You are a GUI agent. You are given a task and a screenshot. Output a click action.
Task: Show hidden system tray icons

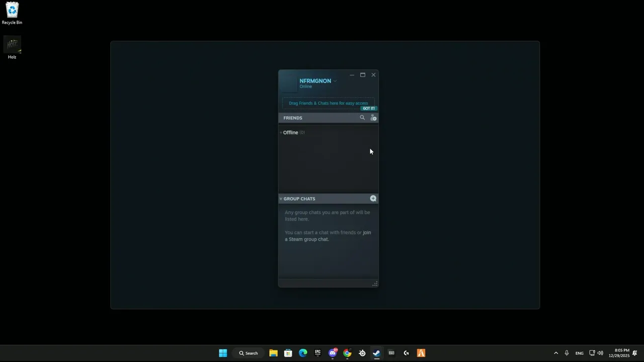pos(556,353)
